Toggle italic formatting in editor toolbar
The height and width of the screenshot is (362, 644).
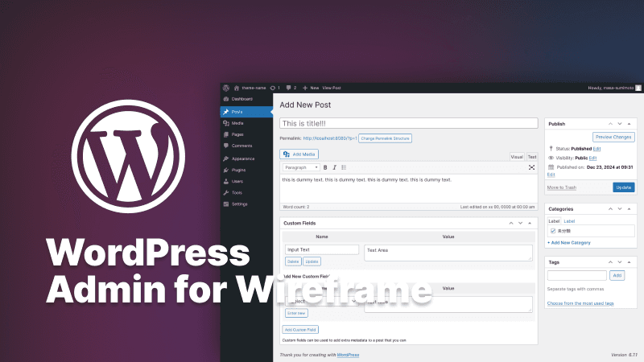(334, 167)
